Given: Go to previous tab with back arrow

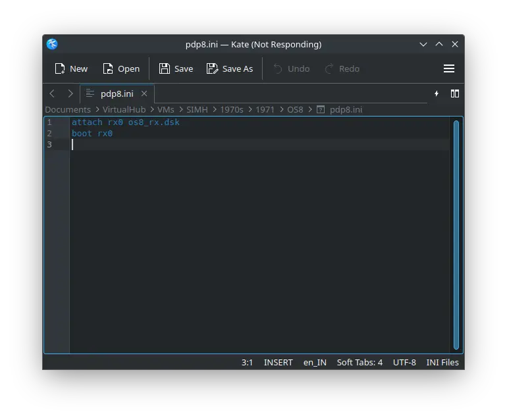Looking at the screenshot, I should [53, 93].
